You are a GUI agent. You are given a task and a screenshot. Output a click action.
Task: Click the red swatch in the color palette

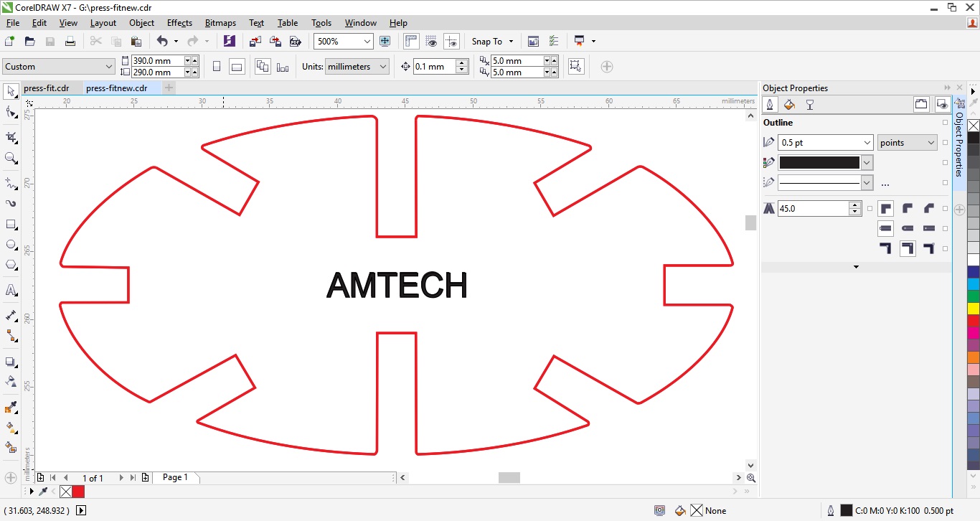[x=974, y=320]
